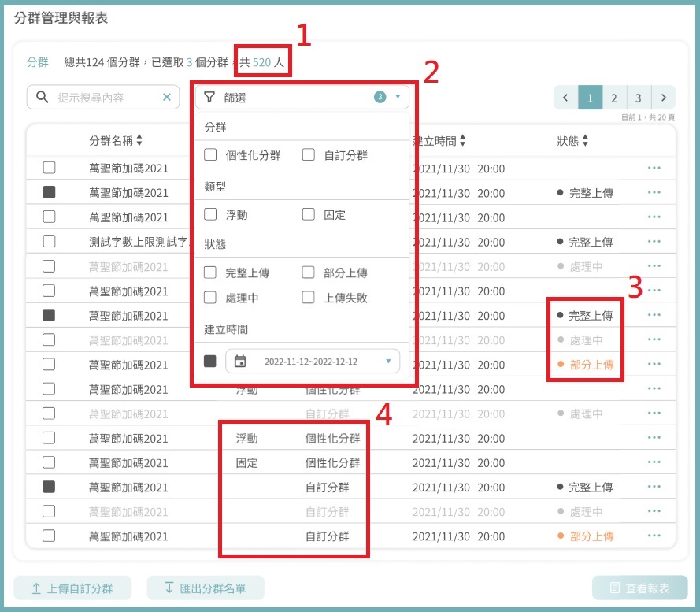Enable the 浮動 type checkbox

point(210,214)
